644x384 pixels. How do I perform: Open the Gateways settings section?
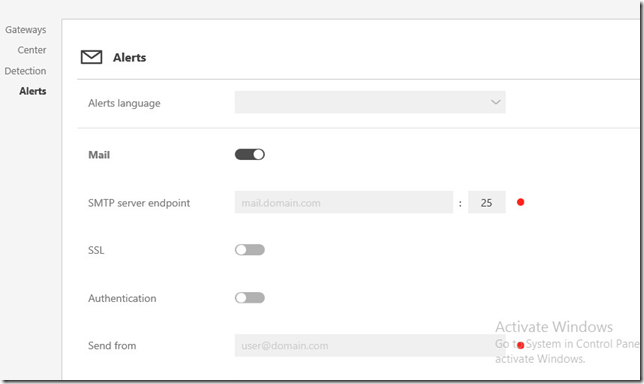click(x=25, y=30)
